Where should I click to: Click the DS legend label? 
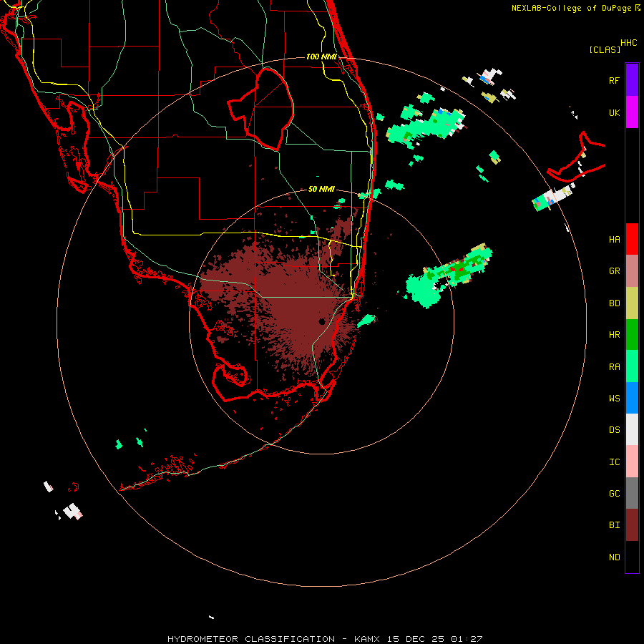pyautogui.click(x=615, y=429)
